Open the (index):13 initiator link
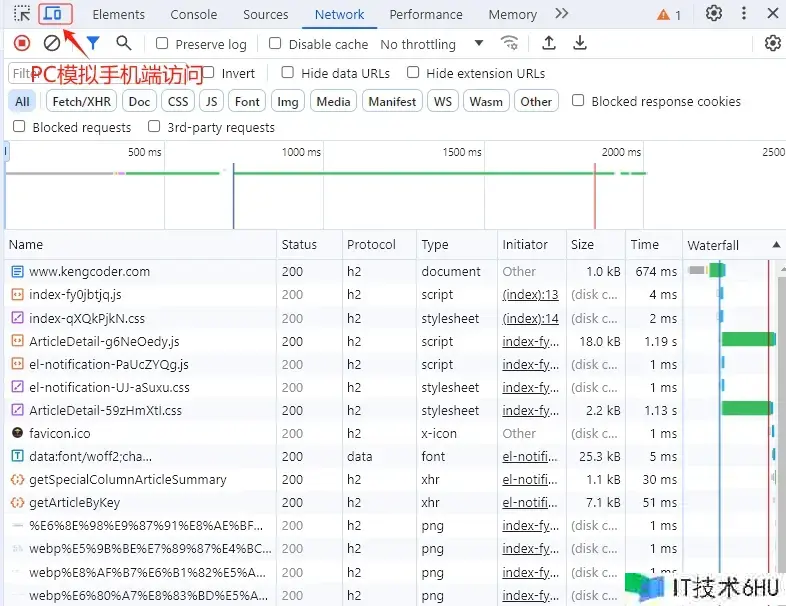Image resolution: width=786 pixels, height=606 pixels. [x=530, y=295]
